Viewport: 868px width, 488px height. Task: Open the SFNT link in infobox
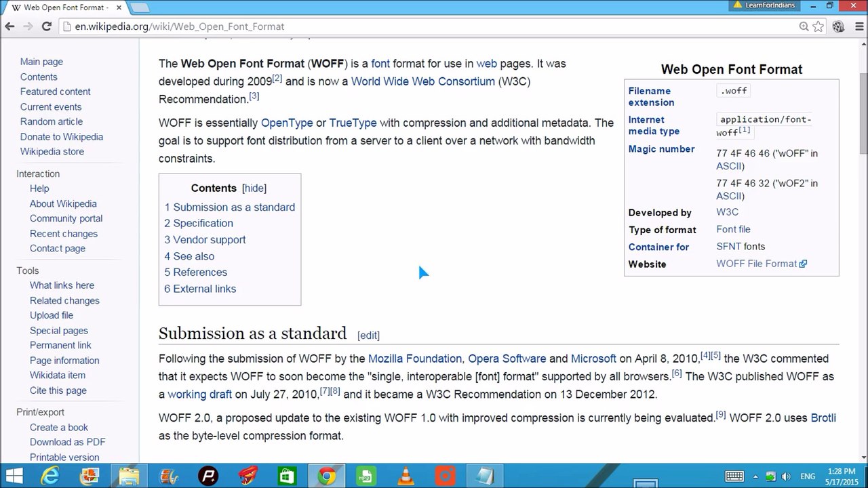tap(728, 247)
